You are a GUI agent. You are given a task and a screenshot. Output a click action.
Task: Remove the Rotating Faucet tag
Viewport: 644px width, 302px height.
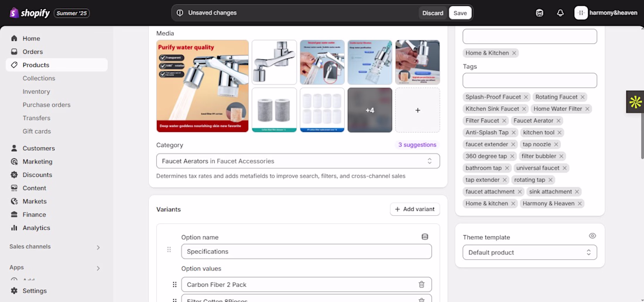point(581,97)
